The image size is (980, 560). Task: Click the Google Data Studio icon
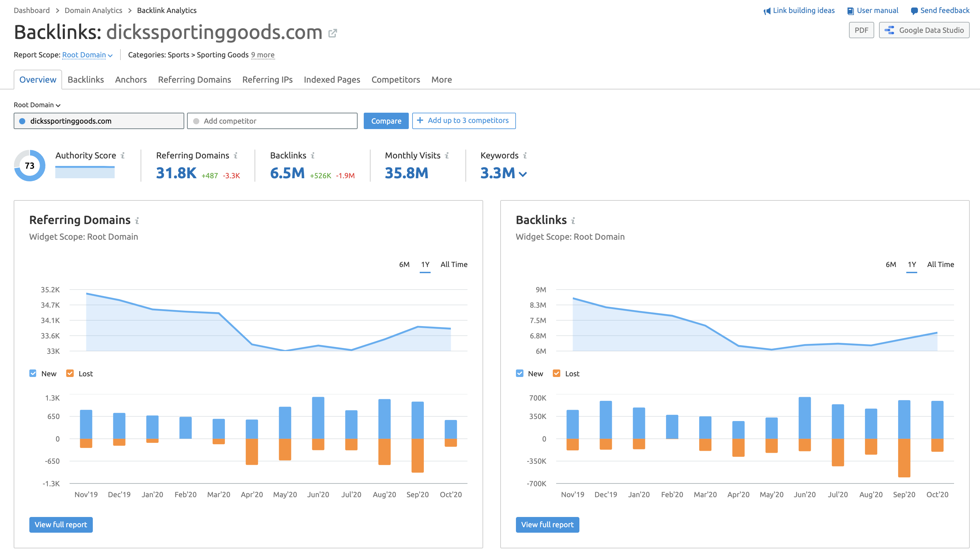(889, 30)
